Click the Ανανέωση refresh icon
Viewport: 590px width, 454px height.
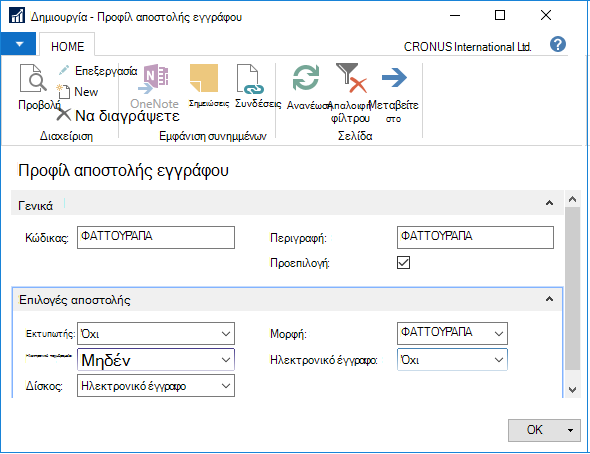pos(306,78)
